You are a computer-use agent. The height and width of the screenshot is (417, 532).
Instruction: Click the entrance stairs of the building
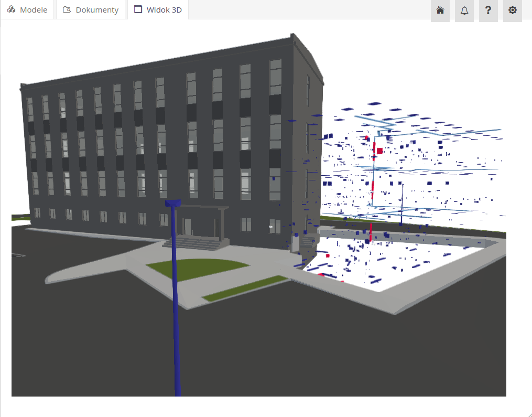tap(193, 243)
